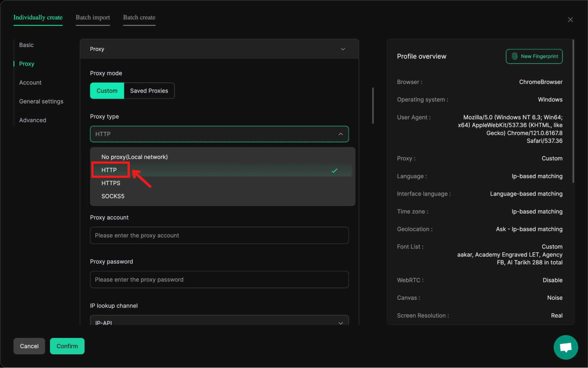Confirm the profile settings

[x=67, y=346]
